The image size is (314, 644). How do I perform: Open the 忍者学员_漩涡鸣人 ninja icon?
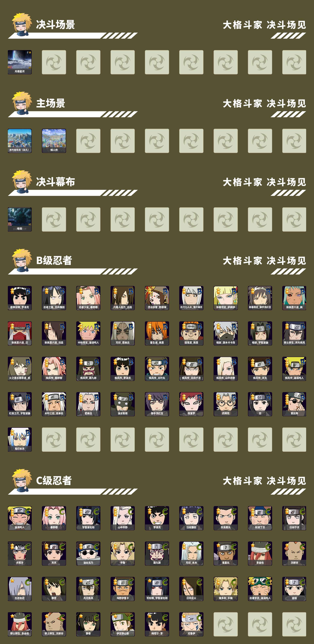pos(260,589)
